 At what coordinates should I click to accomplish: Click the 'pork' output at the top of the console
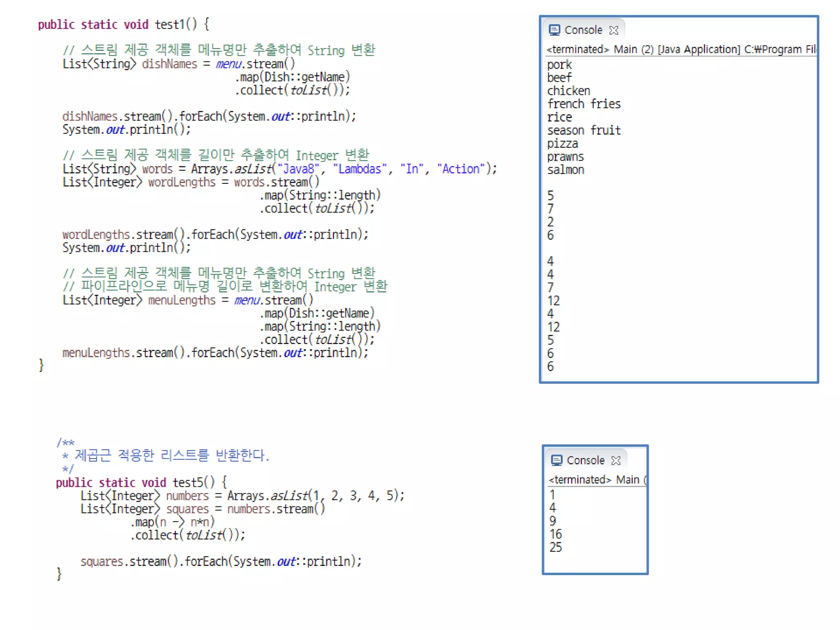click(559, 65)
